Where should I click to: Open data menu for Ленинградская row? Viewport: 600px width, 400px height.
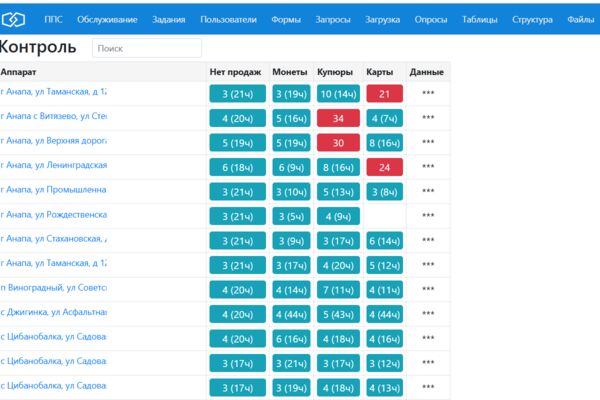(428, 166)
